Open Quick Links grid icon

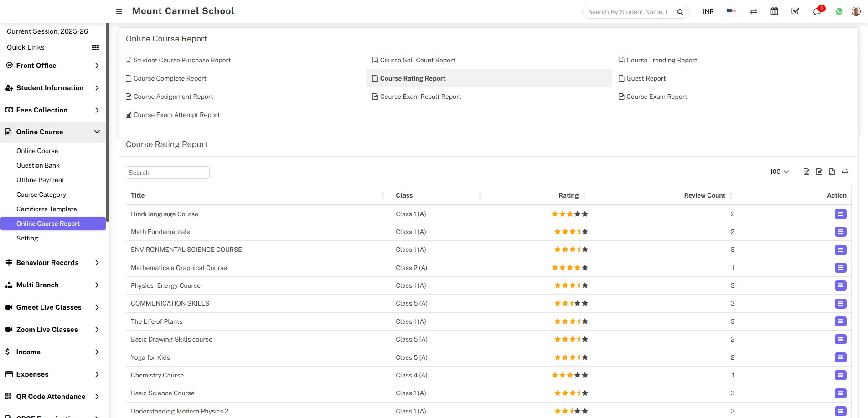point(95,47)
